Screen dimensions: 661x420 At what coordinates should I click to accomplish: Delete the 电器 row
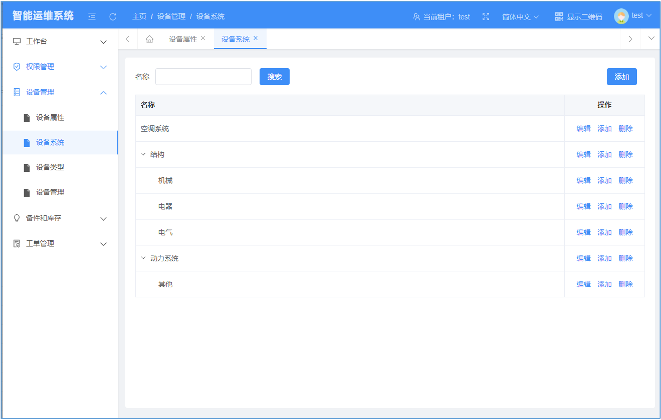[626, 206]
